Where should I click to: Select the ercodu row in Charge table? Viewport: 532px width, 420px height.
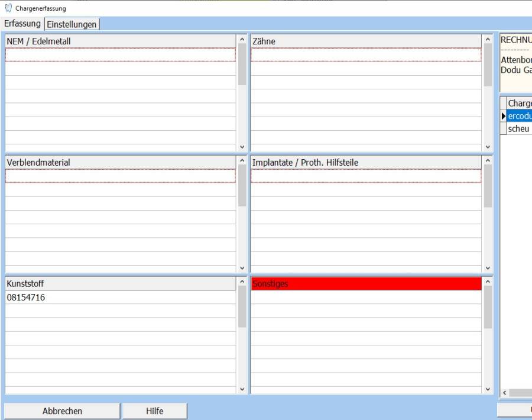click(518, 116)
